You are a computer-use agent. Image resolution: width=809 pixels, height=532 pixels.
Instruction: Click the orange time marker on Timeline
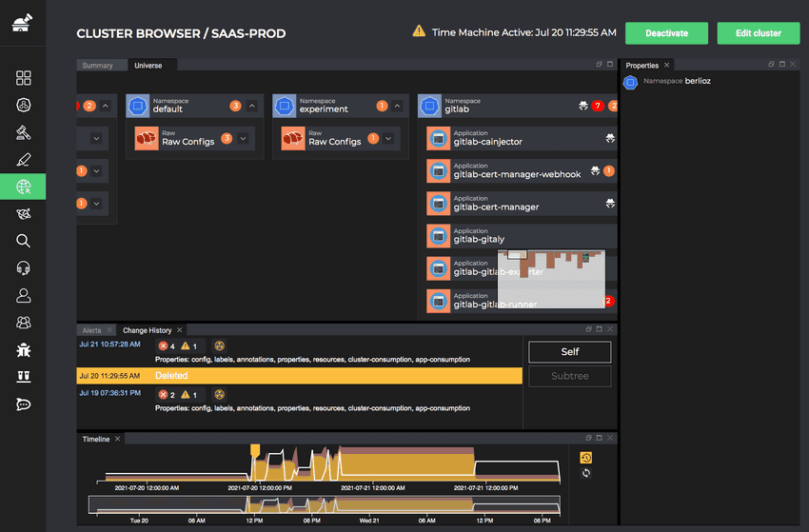tap(254, 449)
